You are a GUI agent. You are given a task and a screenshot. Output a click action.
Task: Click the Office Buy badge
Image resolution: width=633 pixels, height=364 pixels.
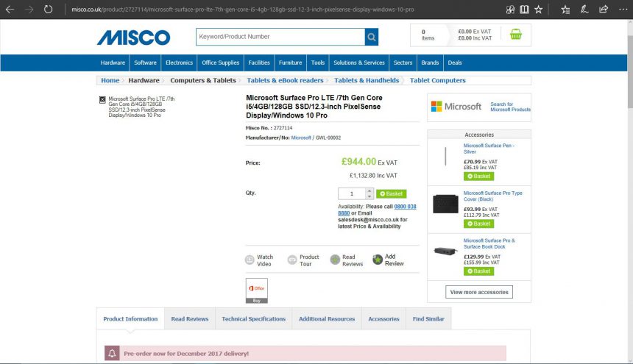point(257,290)
